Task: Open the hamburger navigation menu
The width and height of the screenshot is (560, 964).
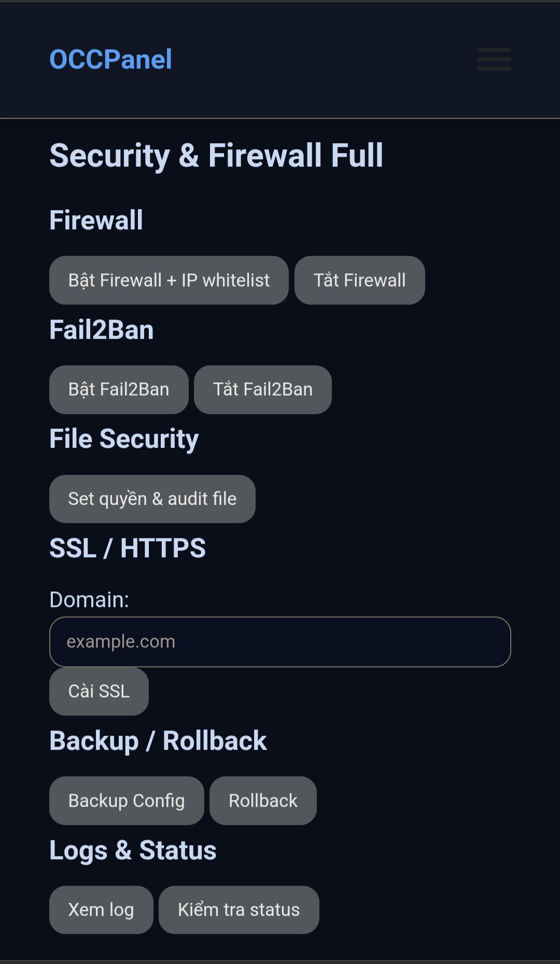Action: (x=494, y=59)
